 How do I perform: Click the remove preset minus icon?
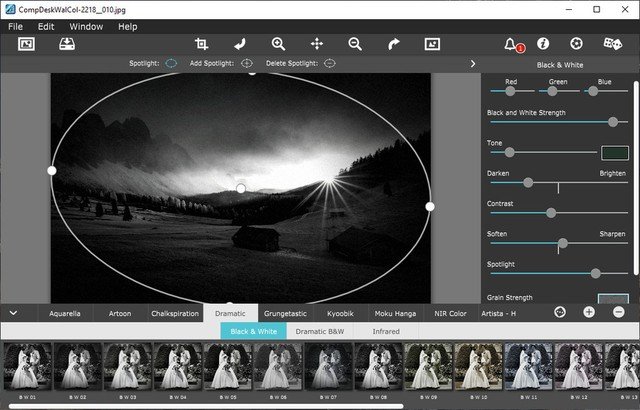click(x=619, y=312)
